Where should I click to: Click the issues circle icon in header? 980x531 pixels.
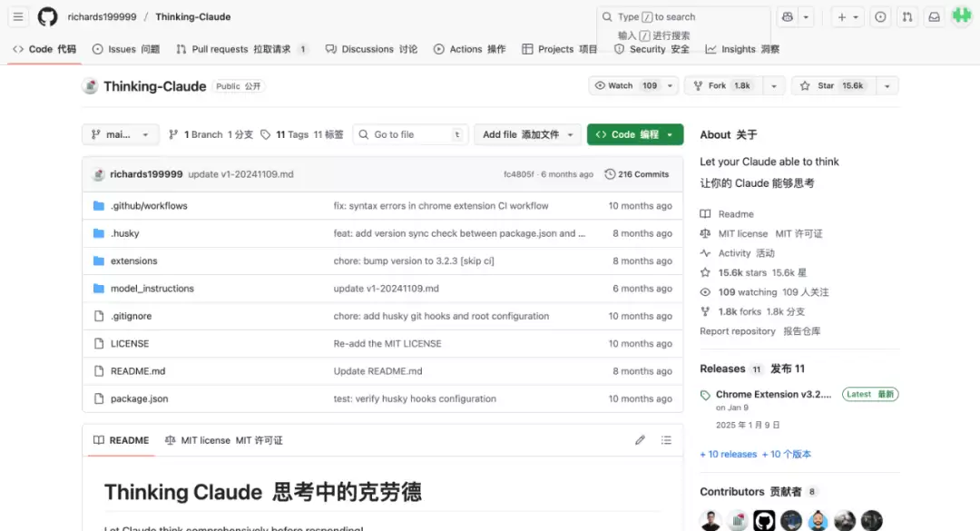880,17
